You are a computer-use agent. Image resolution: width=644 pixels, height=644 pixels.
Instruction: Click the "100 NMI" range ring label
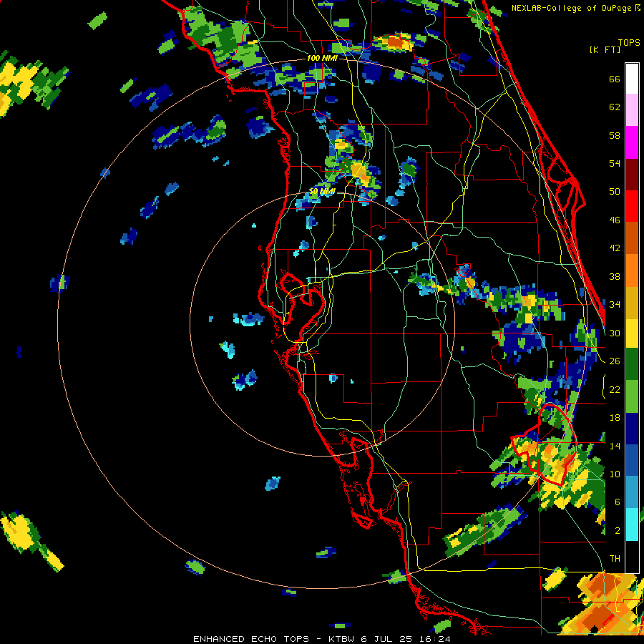tap(322, 59)
